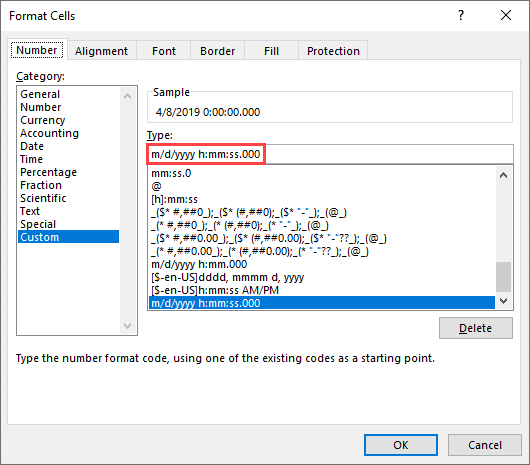Click the Help question mark icon

coord(461,15)
